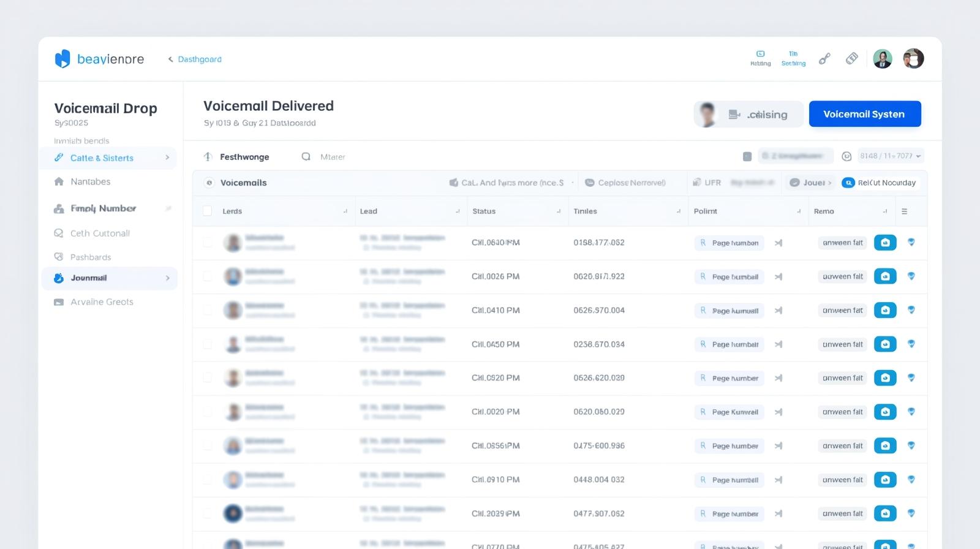Tick checkbox in row 0620.080.029
The height and width of the screenshot is (549, 980).
pos(207,412)
